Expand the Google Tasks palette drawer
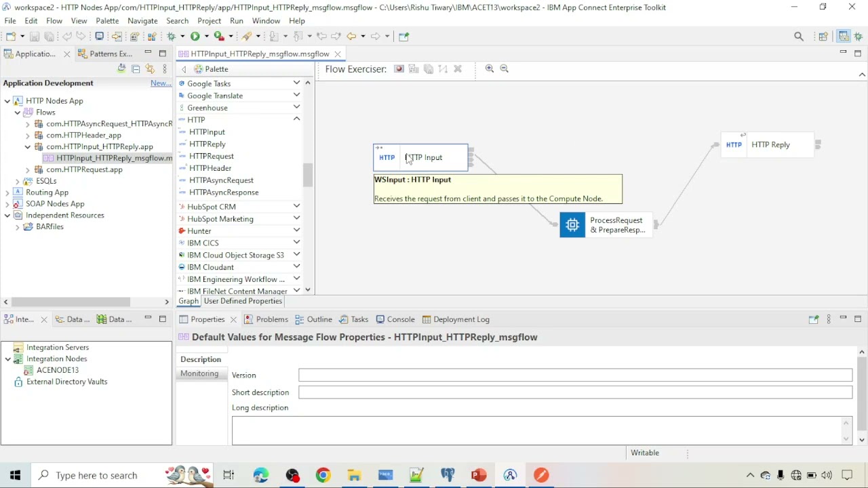Image resolution: width=868 pixels, height=488 pixels. tap(296, 83)
